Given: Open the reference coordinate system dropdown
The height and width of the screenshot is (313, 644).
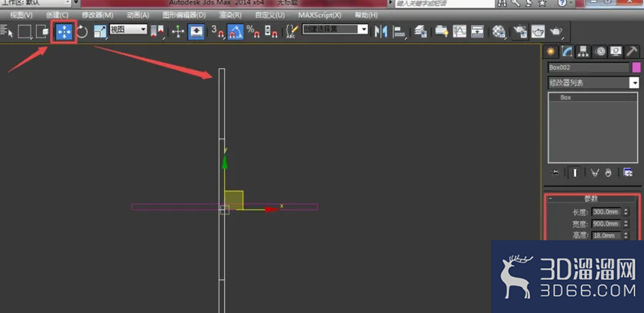Looking at the screenshot, I should tap(128, 29).
